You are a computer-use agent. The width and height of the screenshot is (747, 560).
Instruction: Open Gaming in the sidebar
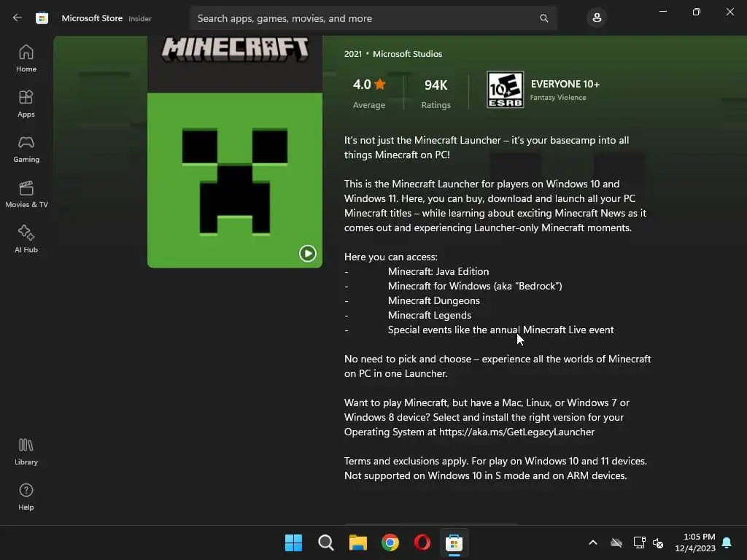(x=26, y=149)
